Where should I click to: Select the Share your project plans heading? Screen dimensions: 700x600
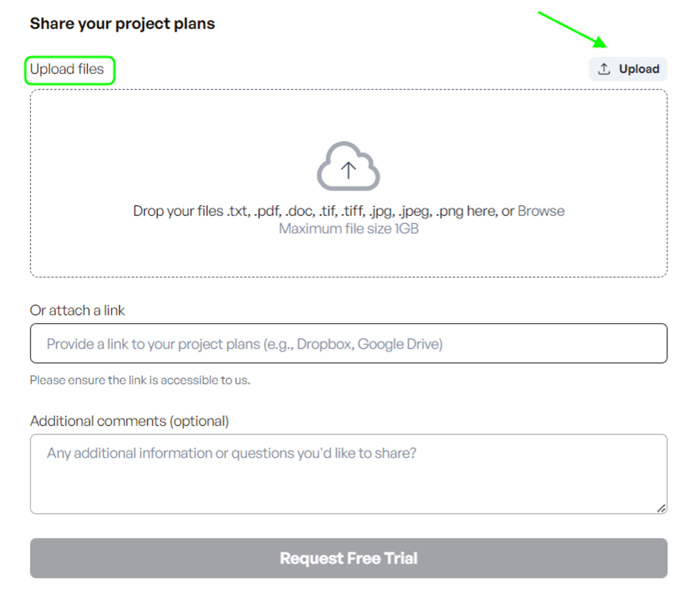click(x=122, y=24)
